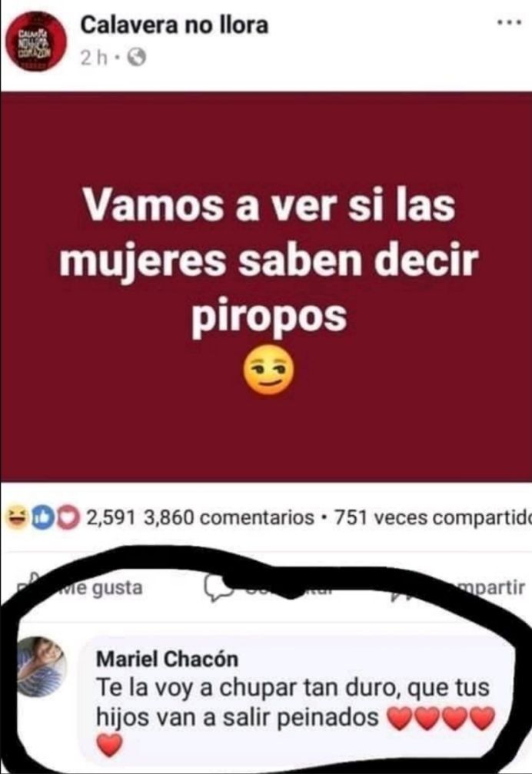Click the comment text by Mariel Chacón
The height and width of the screenshot is (774, 532).
tap(293, 702)
